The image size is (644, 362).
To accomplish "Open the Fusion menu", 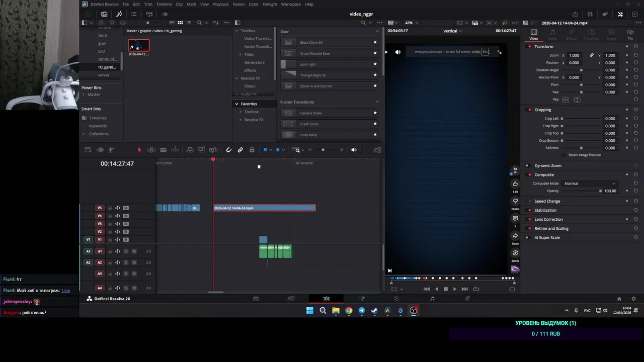I will pos(238,4).
